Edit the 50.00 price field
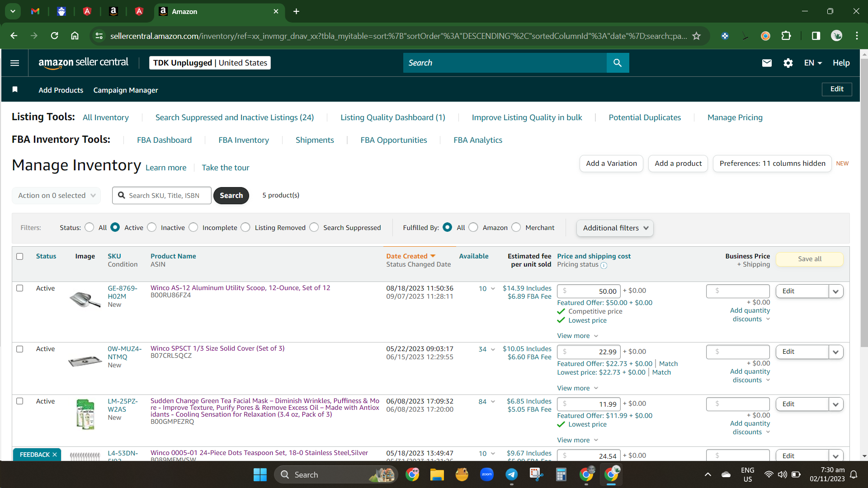This screenshot has width=868, height=488. [589, 291]
